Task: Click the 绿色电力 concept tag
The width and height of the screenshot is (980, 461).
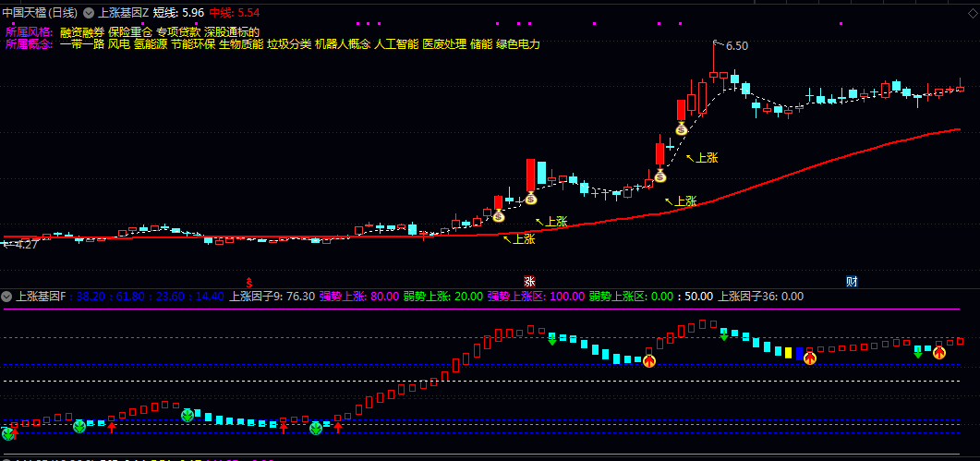Action: (x=518, y=44)
